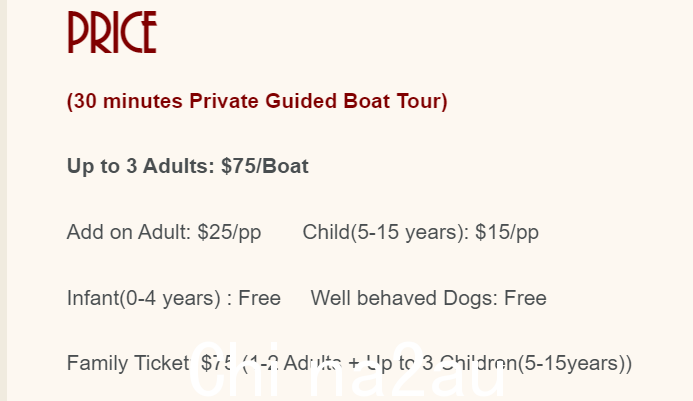
Task: Click the white watermark overlay text
Action: point(347,370)
